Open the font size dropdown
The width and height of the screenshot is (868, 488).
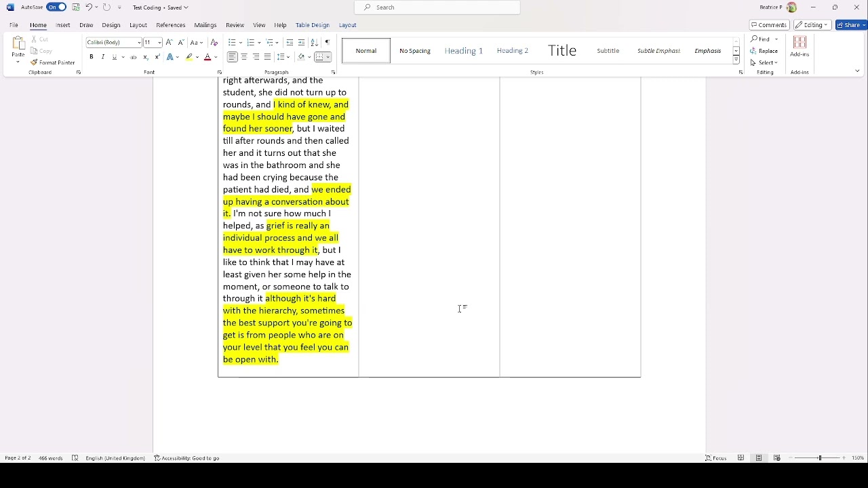click(x=159, y=43)
